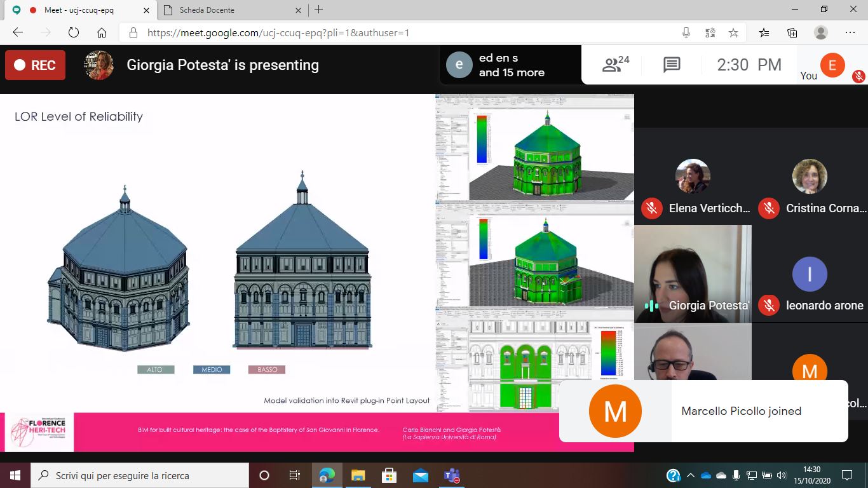Viewport: 868px width, 488px height.
Task: Add this page to favorites with star icon
Action: [733, 33]
